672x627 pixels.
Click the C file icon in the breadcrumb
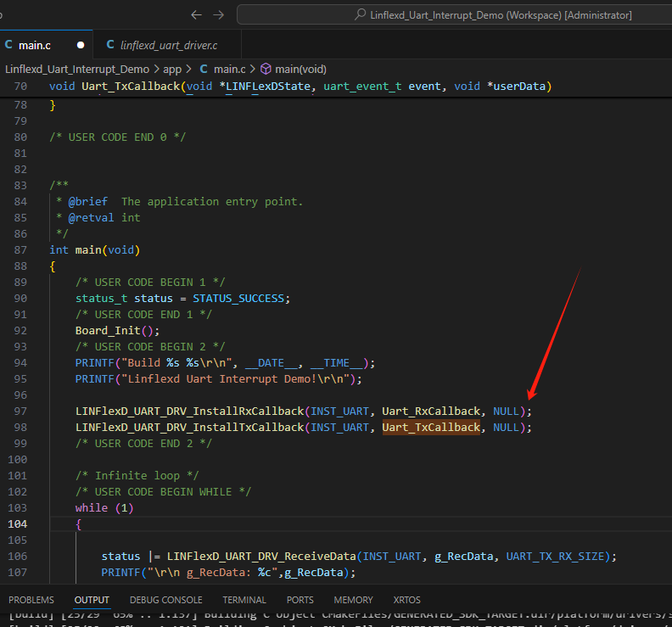pyautogui.click(x=204, y=69)
